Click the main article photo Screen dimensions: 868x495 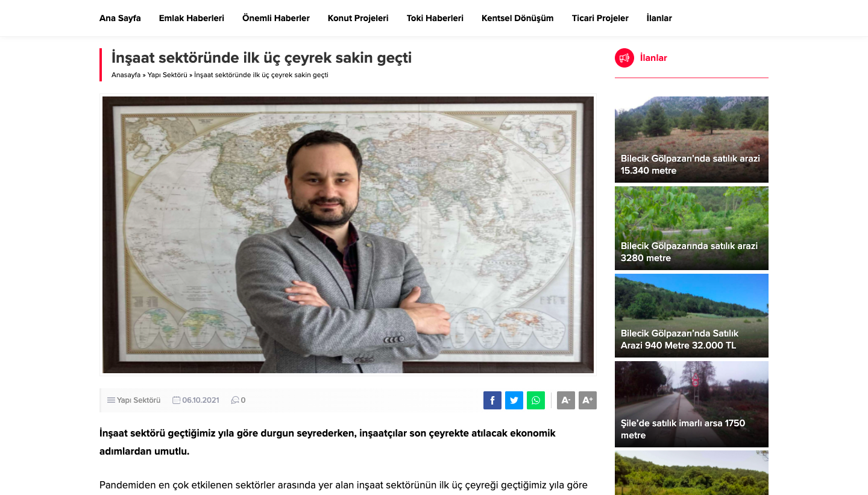348,235
